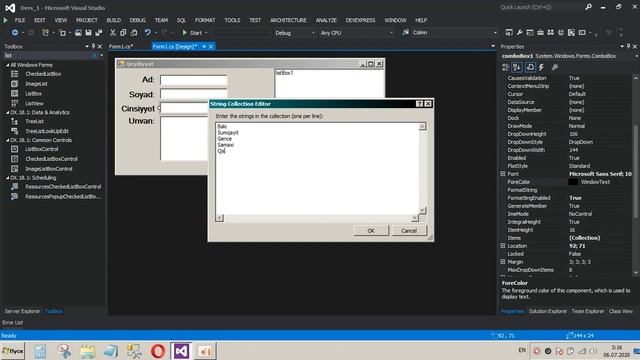Click the green Start debugging button
The image size is (640, 360).
coord(192,33)
